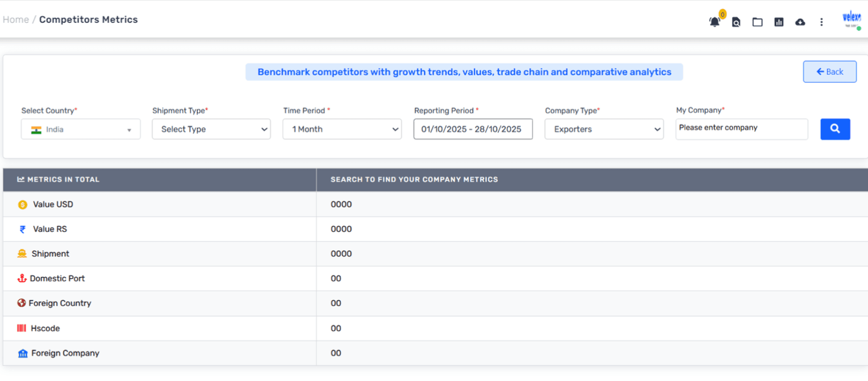Click the Welexo profile logo

[x=851, y=19]
